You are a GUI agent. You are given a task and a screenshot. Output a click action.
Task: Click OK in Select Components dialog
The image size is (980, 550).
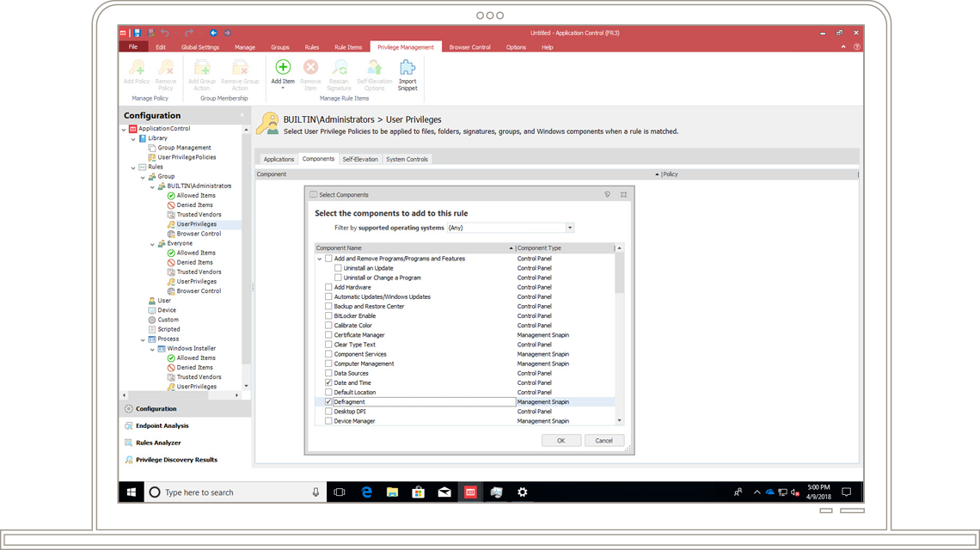pyautogui.click(x=560, y=441)
